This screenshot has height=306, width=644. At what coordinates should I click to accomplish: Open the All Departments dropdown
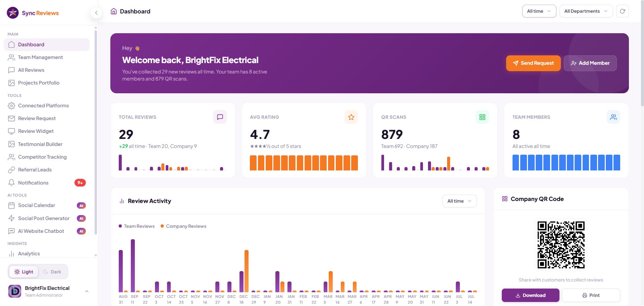(586, 11)
